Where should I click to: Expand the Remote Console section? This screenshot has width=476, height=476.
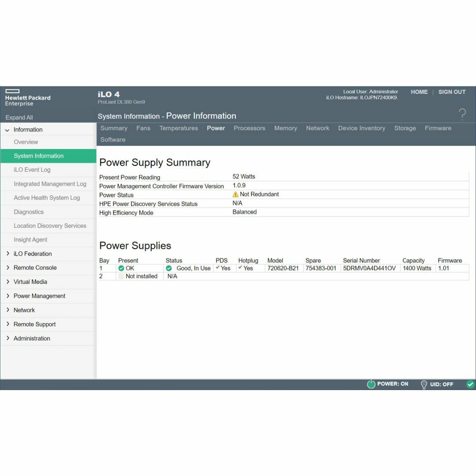7,268
